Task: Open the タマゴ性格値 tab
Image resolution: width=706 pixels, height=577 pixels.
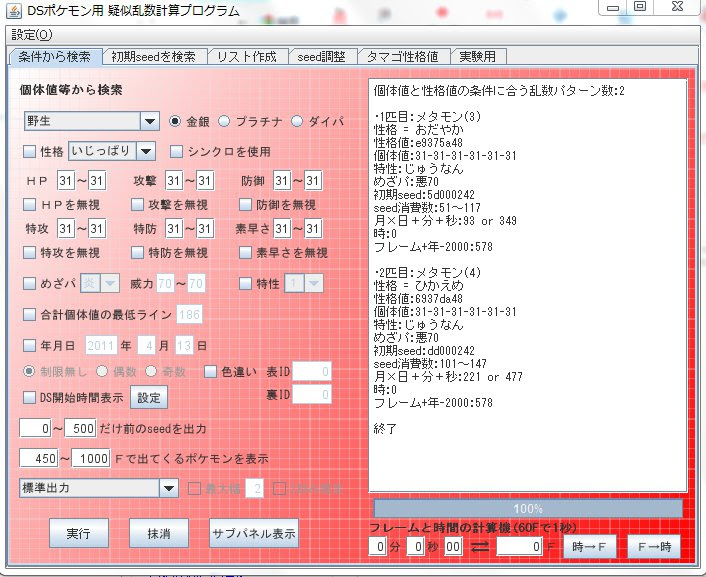Action: [403, 57]
